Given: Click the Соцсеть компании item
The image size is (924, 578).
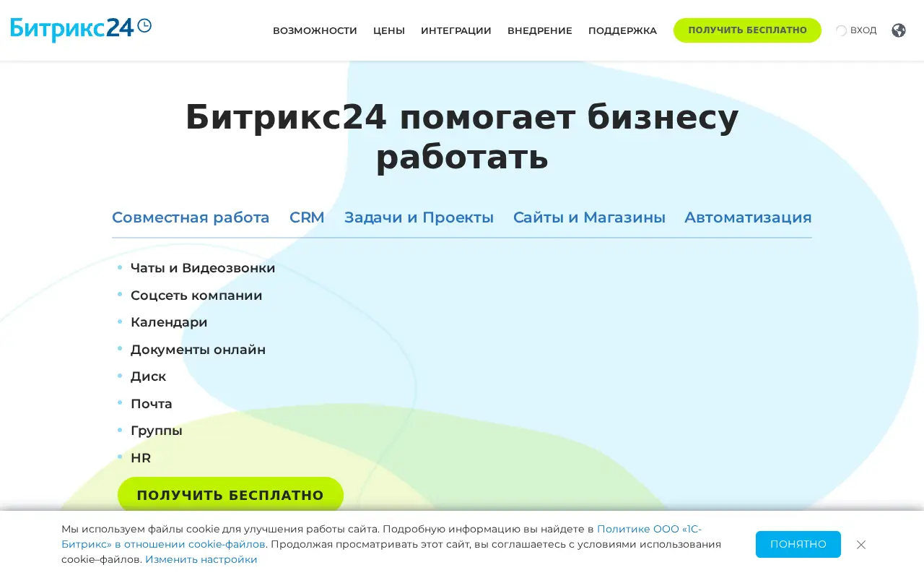Looking at the screenshot, I should pos(196,296).
